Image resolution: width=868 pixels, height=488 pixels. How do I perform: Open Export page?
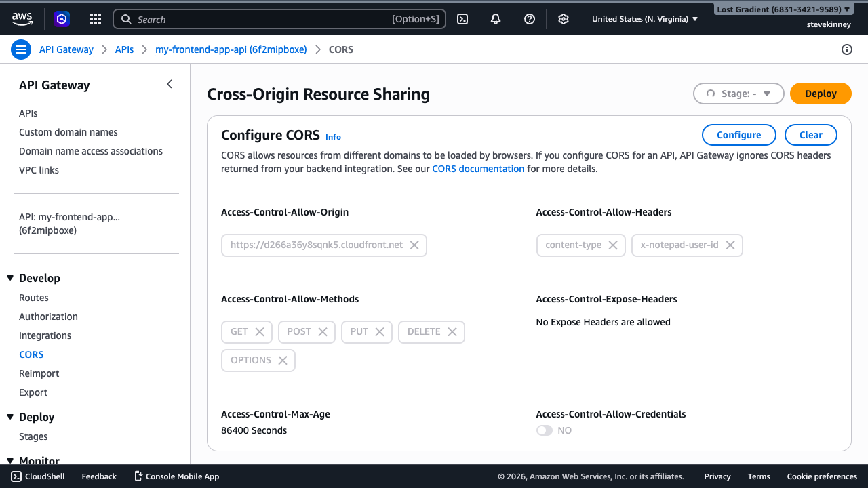click(x=33, y=392)
